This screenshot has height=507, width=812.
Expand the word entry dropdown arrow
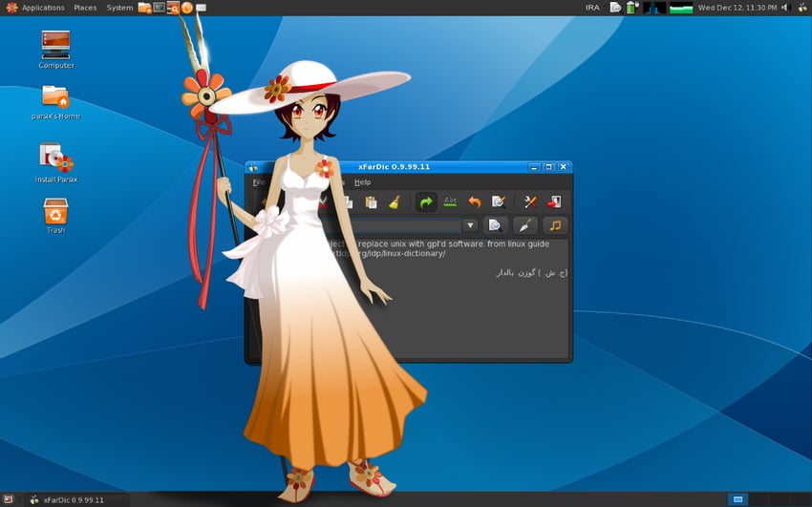(x=470, y=225)
